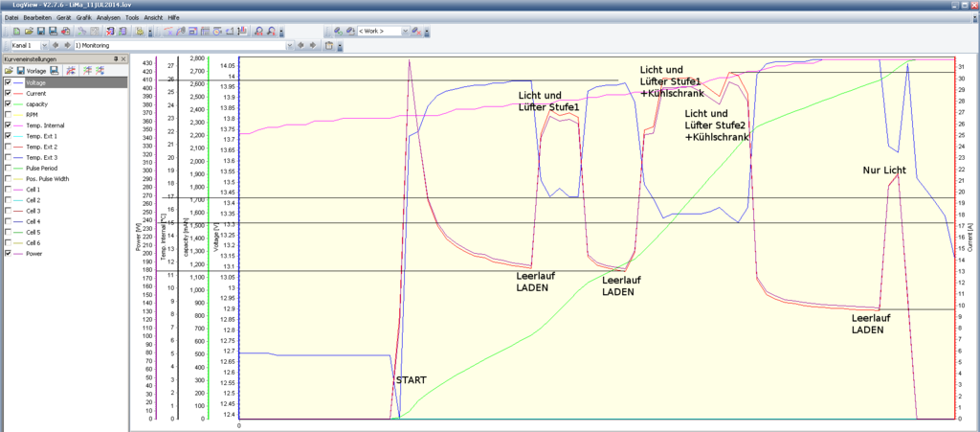Viewport: 980px width, 432px height.
Task: Disable the Power curve checkbox
Action: [x=9, y=254]
